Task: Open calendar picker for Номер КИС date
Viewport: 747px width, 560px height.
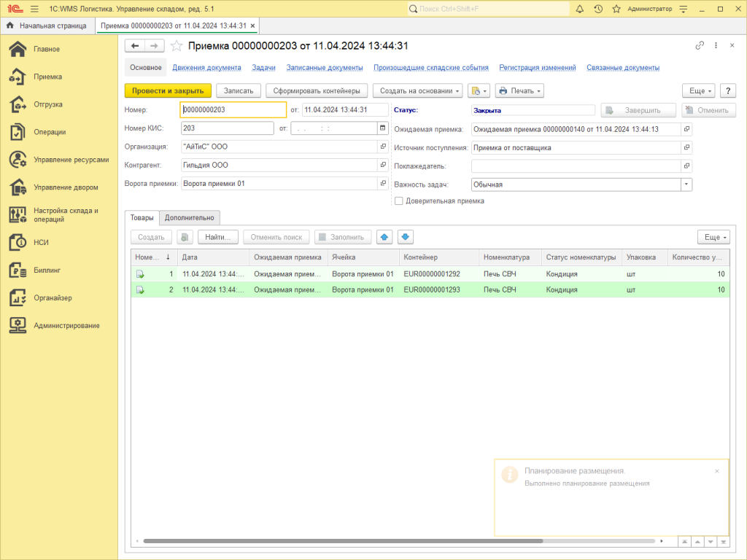Action: pyautogui.click(x=382, y=128)
